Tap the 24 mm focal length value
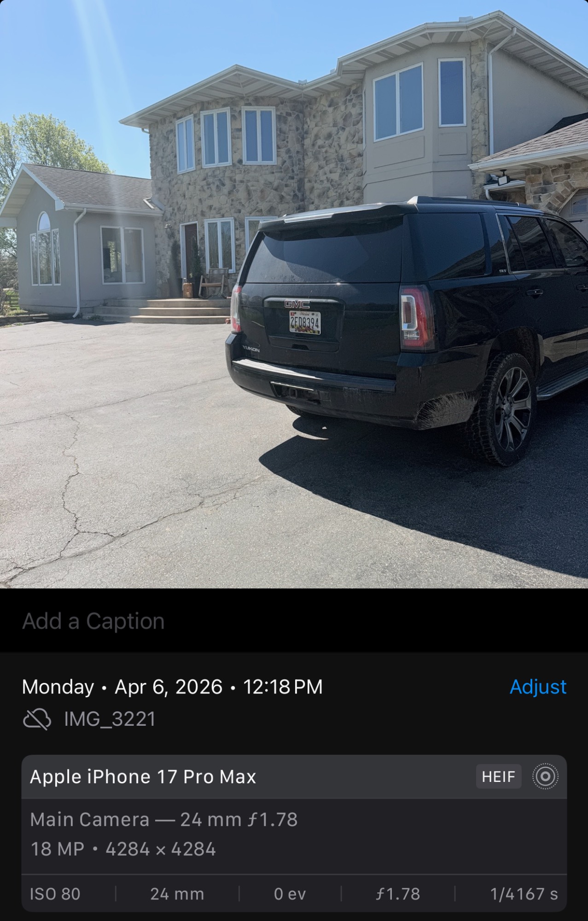The width and height of the screenshot is (588, 921). pos(177,894)
